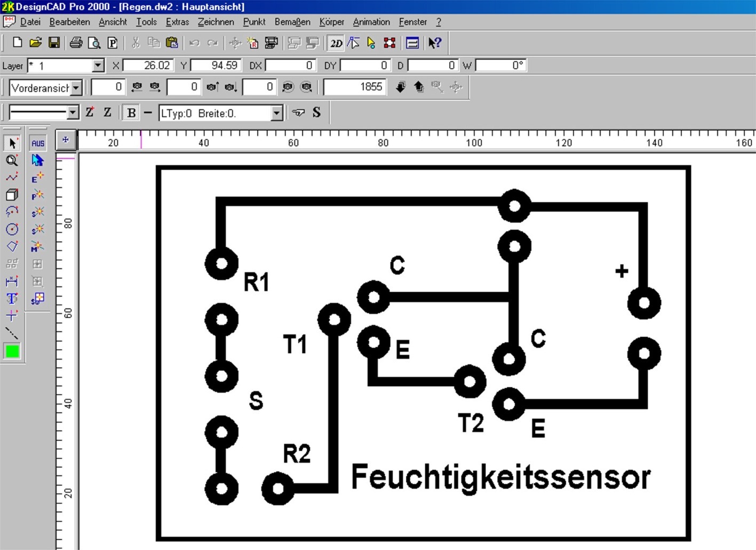756x550 pixels.
Task: Paste from clipboard icon
Action: point(172,43)
